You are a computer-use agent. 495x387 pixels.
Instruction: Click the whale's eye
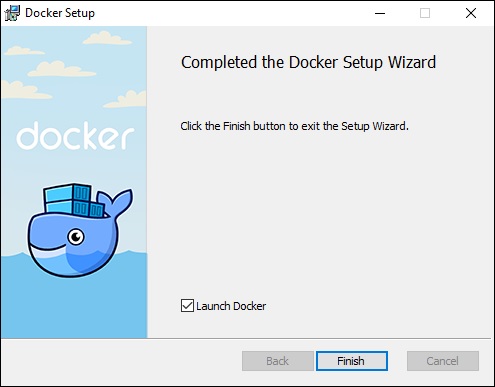[76, 237]
